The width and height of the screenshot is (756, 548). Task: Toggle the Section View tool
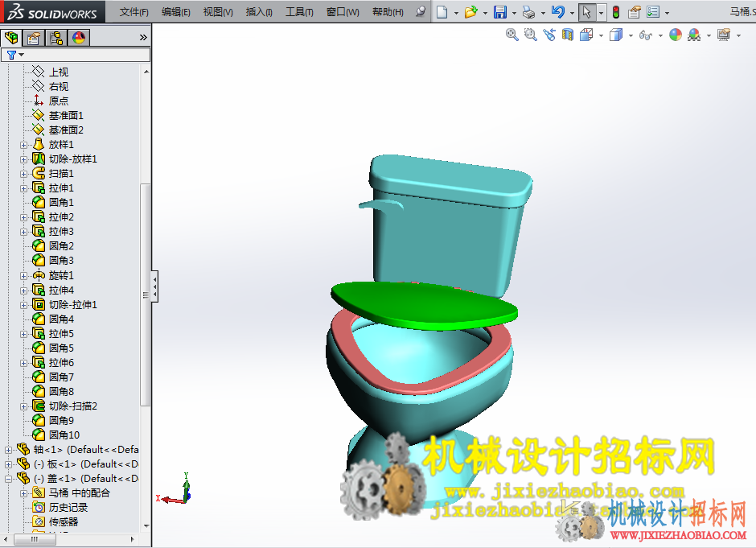568,35
